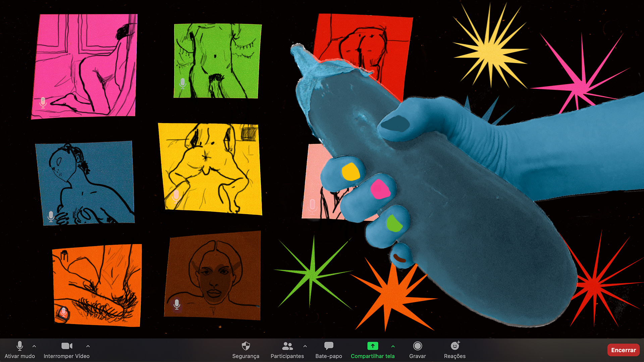
Task: Open the Bate-papo chat bubble
Action: pos(328,346)
